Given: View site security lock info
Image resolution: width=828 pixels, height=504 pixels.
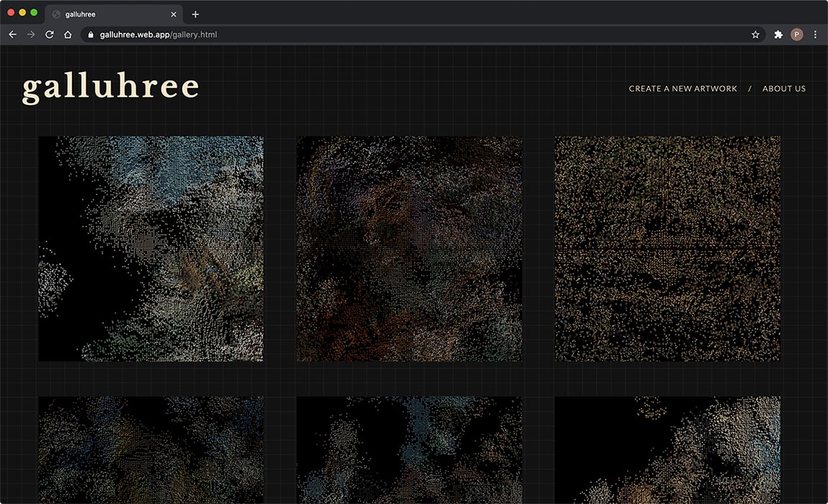Looking at the screenshot, I should point(91,35).
